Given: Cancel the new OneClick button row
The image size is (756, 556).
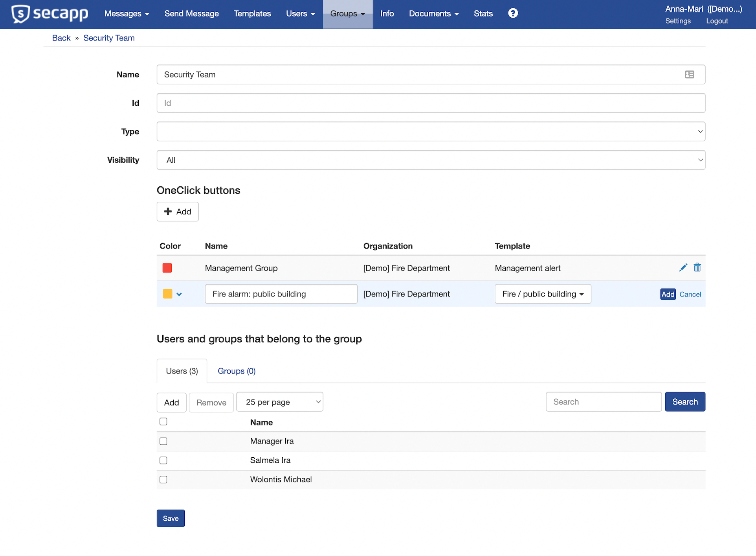Looking at the screenshot, I should point(690,295).
